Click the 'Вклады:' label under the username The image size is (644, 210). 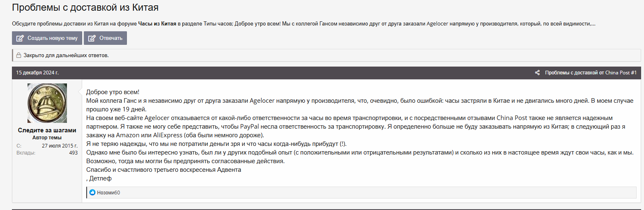pos(26,153)
